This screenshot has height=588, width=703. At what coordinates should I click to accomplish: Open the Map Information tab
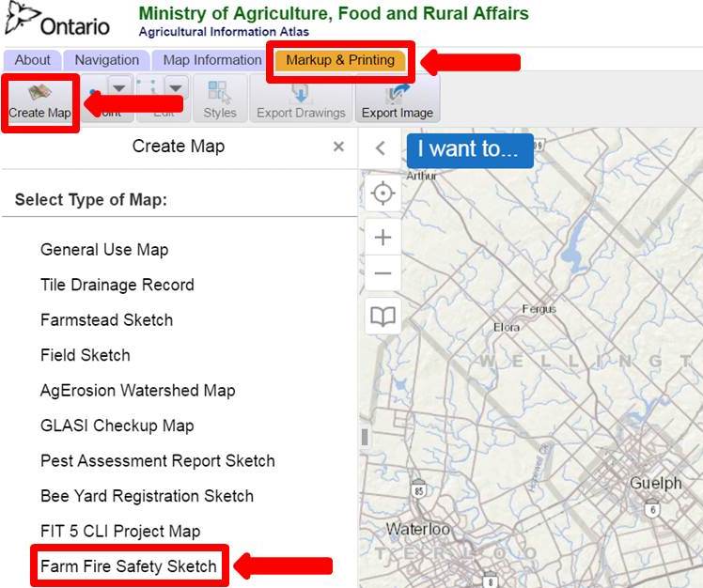(212, 60)
